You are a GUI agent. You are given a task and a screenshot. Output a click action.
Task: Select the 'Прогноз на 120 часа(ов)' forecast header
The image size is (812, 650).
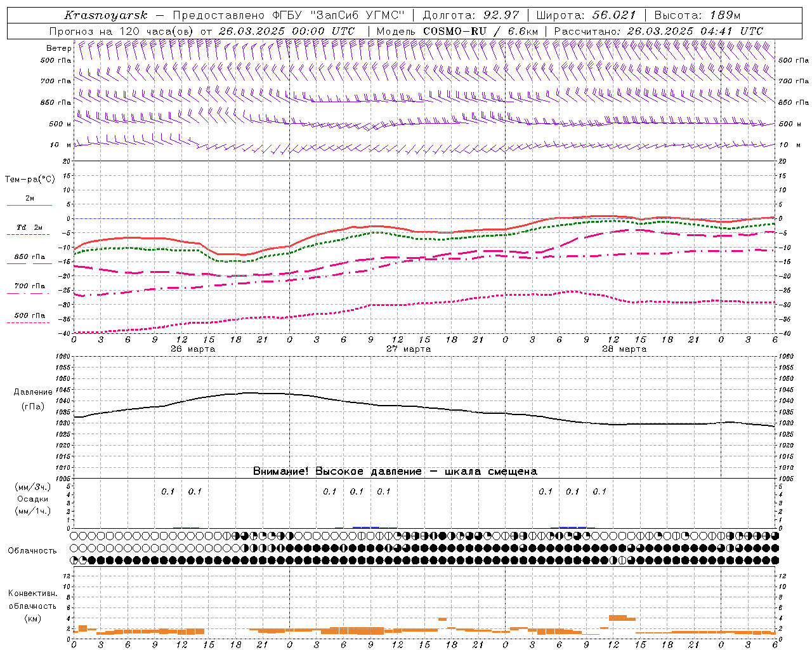tap(122, 31)
